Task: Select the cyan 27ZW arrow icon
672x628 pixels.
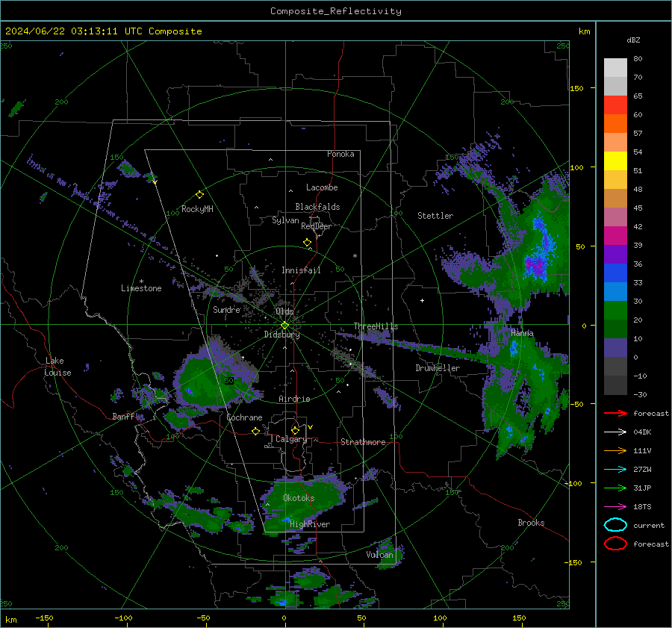Action: click(x=615, y=470)
